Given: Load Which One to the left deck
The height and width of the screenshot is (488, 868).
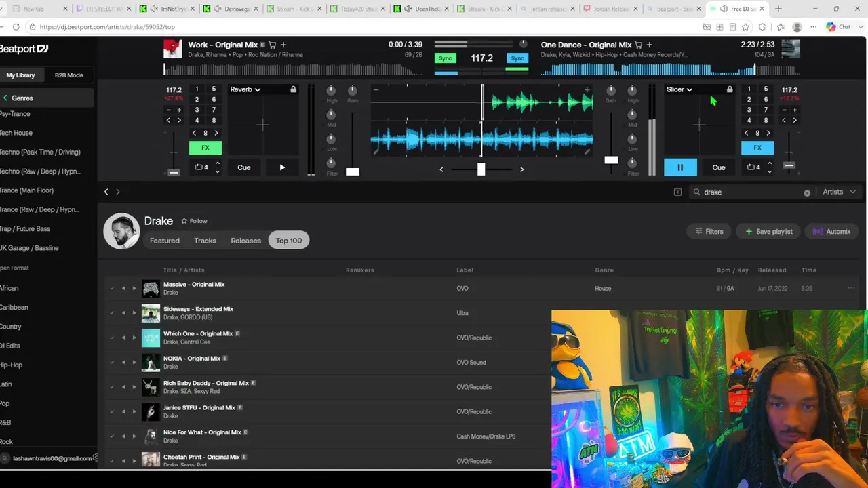Looking at the screenshot, I should click(x=123, y=338).
